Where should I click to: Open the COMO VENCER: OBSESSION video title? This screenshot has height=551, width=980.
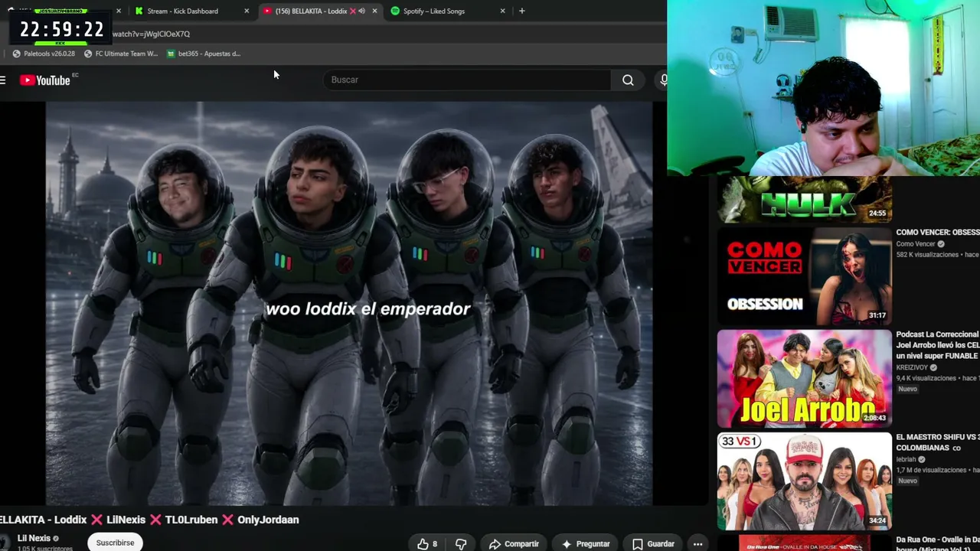pos(938,232)
